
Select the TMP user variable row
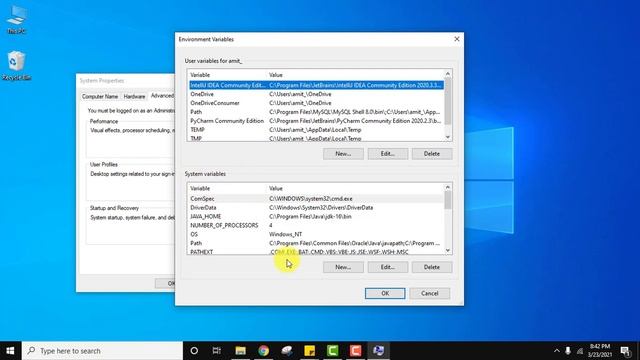(x=316, y=138)
